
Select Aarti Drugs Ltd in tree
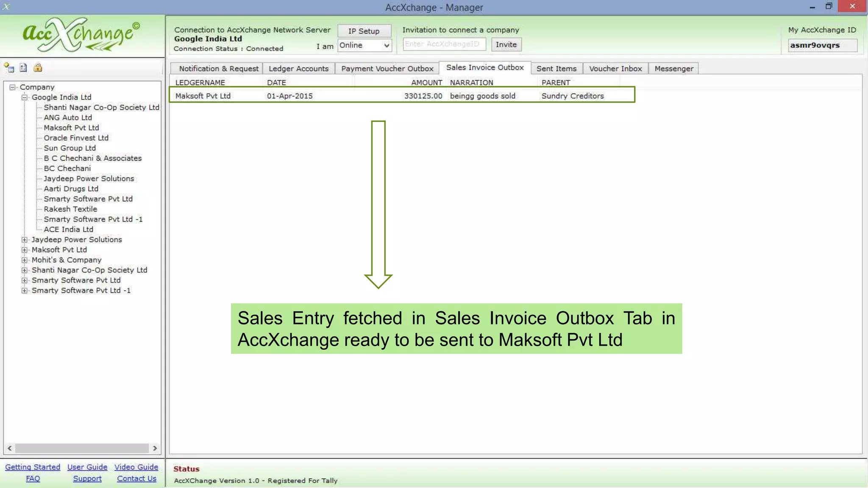pos(71,189)
